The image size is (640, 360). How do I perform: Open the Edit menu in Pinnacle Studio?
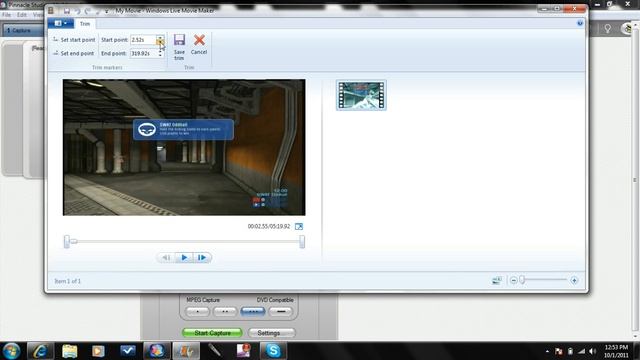coord(22,15)
